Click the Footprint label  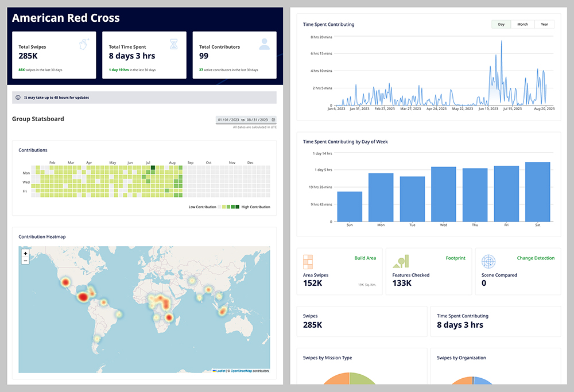point(455,258)
